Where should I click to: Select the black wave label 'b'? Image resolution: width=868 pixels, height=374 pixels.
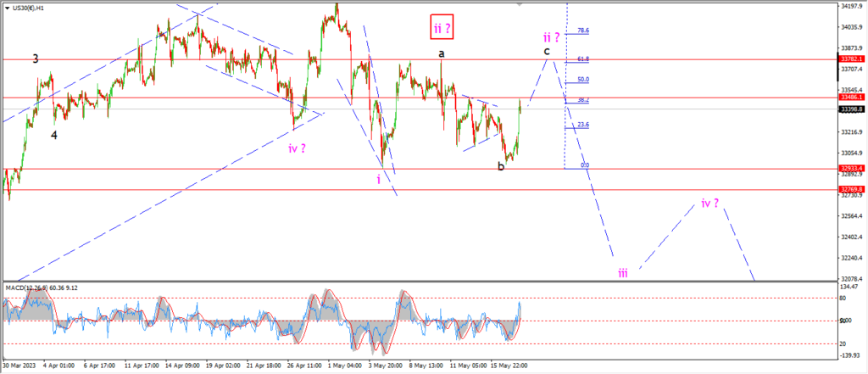point(501,165)
